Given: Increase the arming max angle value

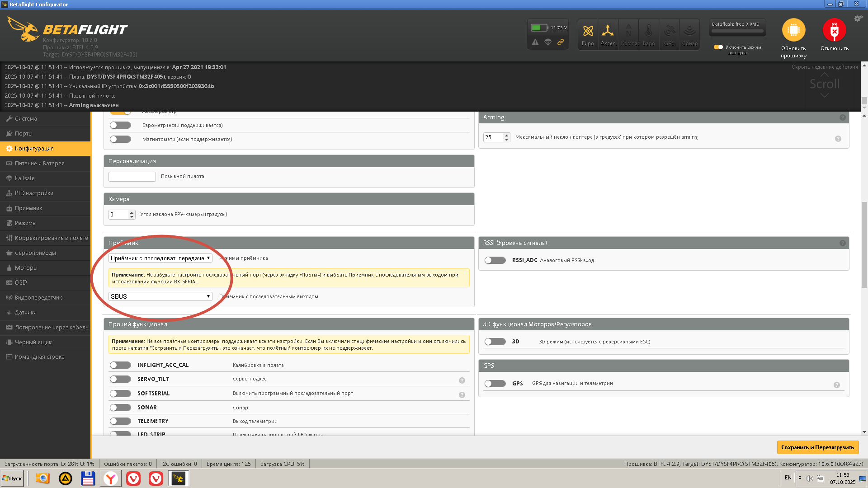Looking at the screenshot, I should pos(506,135).
